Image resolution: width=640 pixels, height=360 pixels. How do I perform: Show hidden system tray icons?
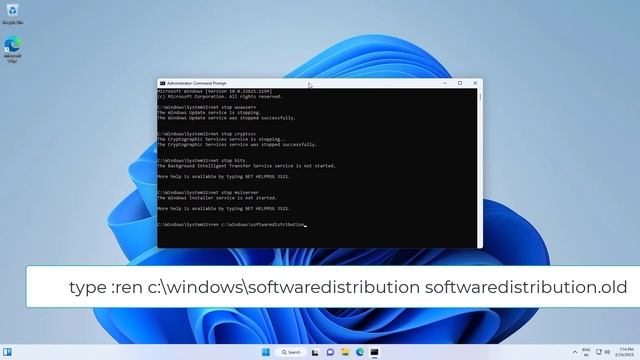click(575, 352)
